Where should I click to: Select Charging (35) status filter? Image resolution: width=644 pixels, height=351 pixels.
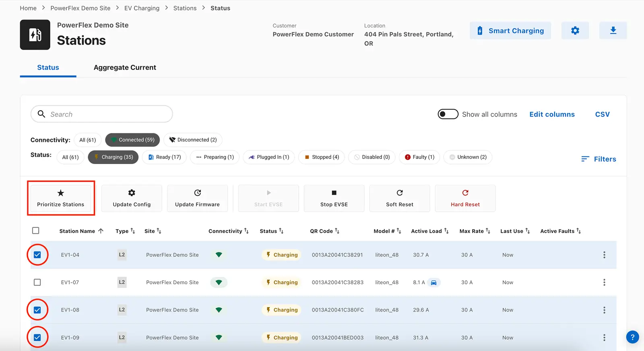click(113, 157)
